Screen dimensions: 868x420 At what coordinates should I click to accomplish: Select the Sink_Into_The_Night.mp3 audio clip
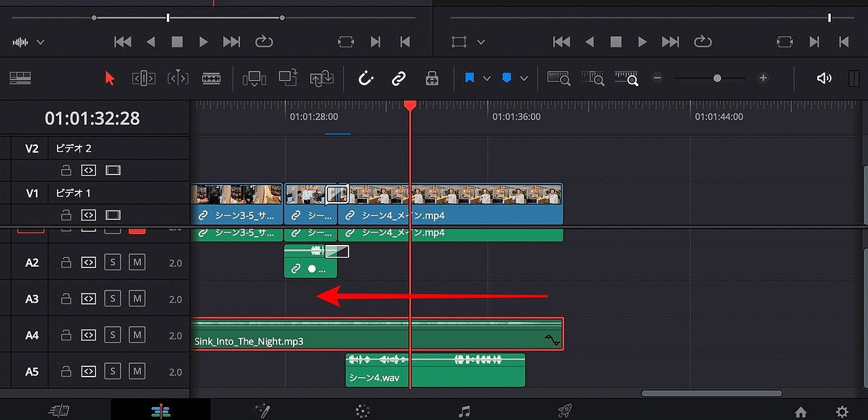tap(377, 334)
